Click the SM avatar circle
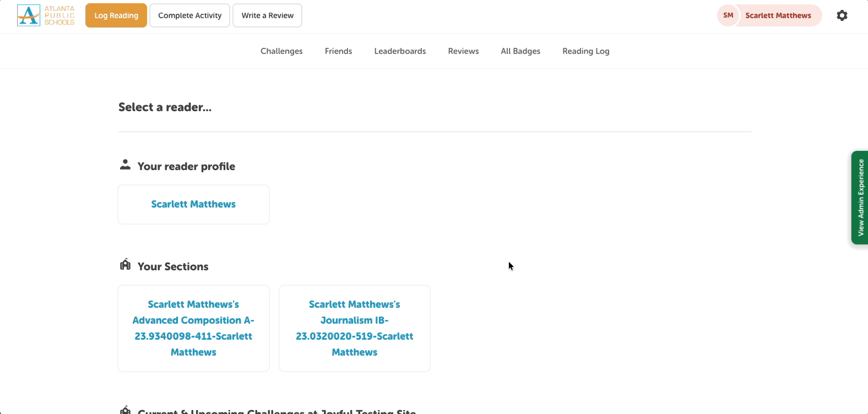This screenshot has width=868, height=414. 728,15
